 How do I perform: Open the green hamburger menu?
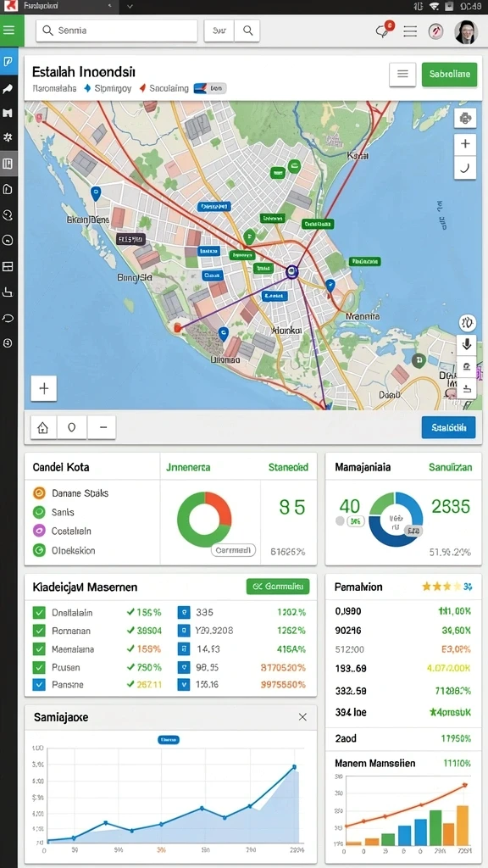point(8,31)
